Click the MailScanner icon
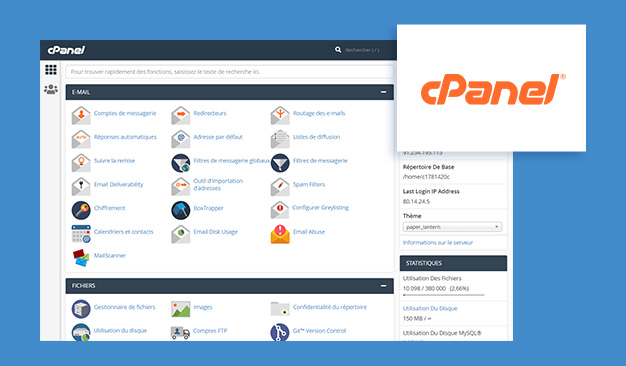 (81, 257)
